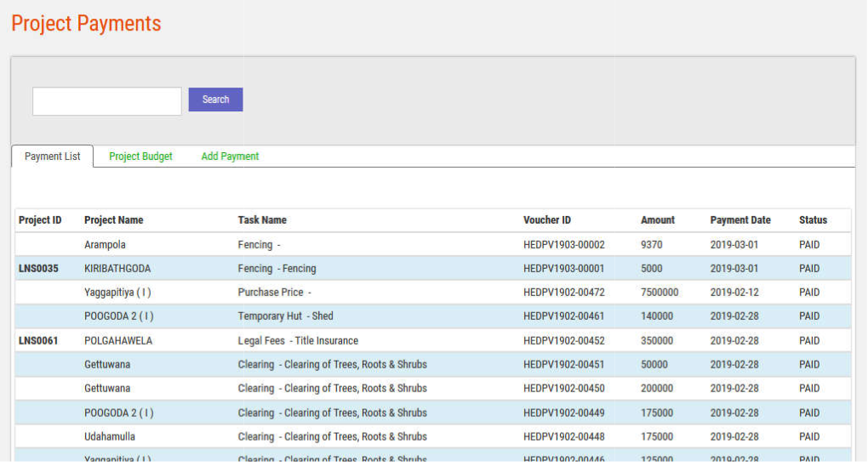868x467 pixels.
Task: Click voucher HEDPV1903-00002 in the Arampola row
Action: [x=563, y=245]
